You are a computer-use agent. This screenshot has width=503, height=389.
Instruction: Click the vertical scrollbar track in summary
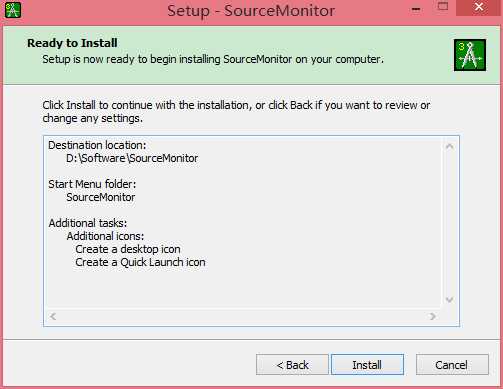point(449,223)
